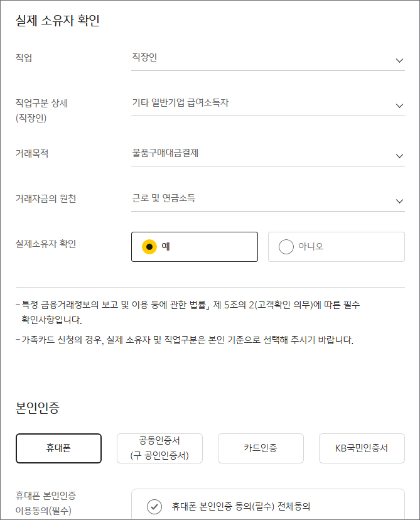Click chevron next to 근로 및 연금소득
This screenshot has width=420, height=520.
click(x=399, y=201)
